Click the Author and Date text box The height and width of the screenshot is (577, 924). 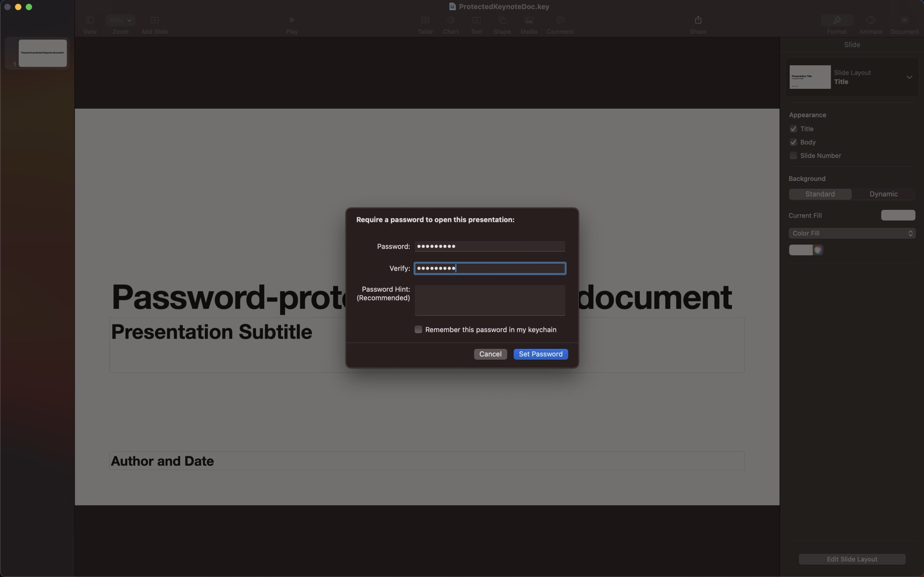click(x=427, y=461)
